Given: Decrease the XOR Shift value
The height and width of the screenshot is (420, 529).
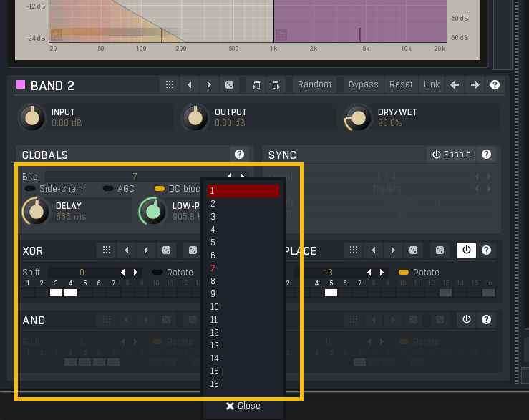Looking at the screenshot, I should click(x=123, y=272).
